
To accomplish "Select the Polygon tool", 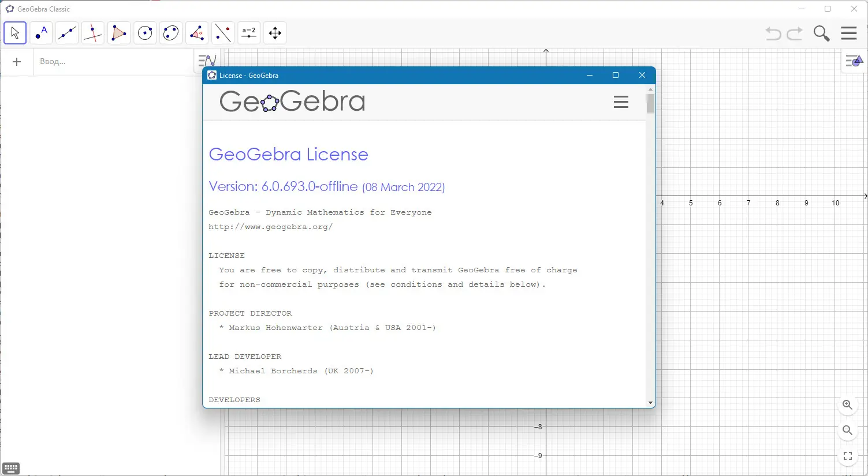I will 119,33.
